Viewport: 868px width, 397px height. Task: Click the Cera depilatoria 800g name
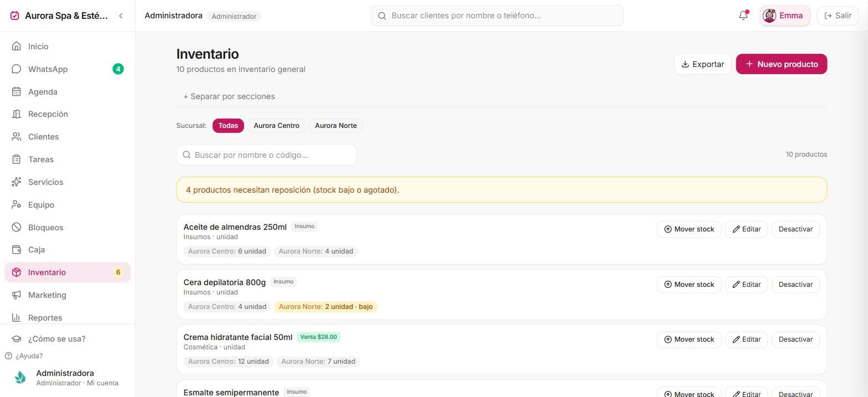[x=225, y=282]
